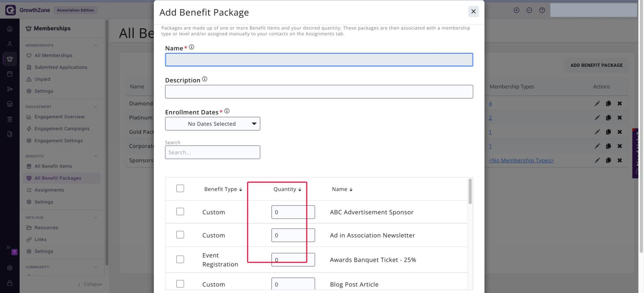
Task: Collapse the ENGAGEMENT sidebar section
Action: tap(96, 107)
